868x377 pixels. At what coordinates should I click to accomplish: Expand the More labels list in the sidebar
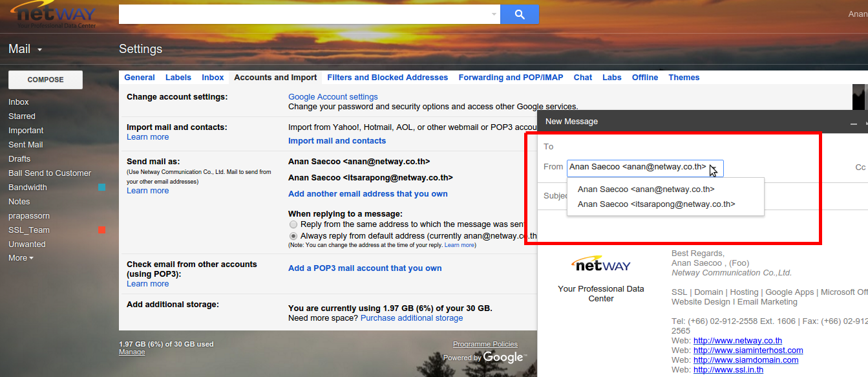click(x=21, y=258)
